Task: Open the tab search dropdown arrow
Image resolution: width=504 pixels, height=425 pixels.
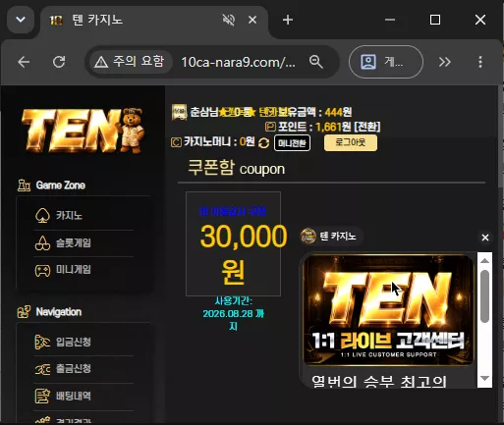Action: click(x=21, y=20)
